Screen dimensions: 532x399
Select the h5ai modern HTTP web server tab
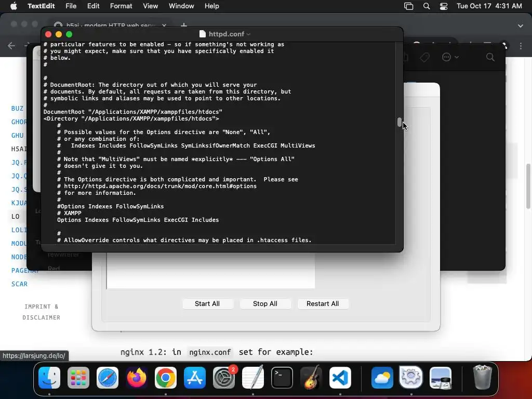click(x=110, y=25)
